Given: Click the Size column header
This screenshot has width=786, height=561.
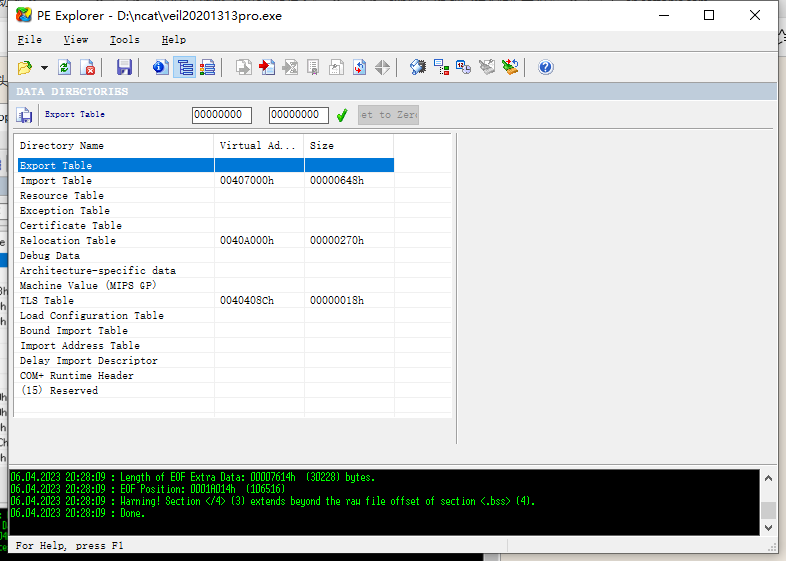Looking at the screenshot, I should (349, 145).
